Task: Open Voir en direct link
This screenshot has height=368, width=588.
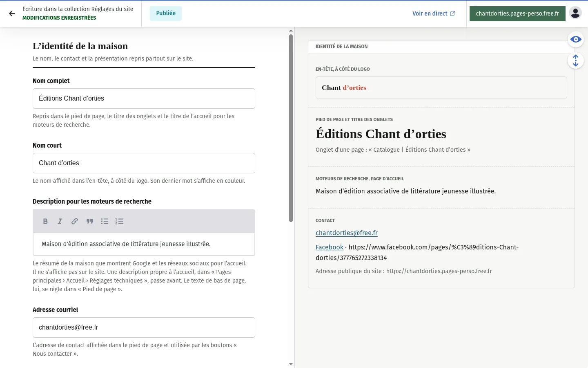Action: click(434, 13)
